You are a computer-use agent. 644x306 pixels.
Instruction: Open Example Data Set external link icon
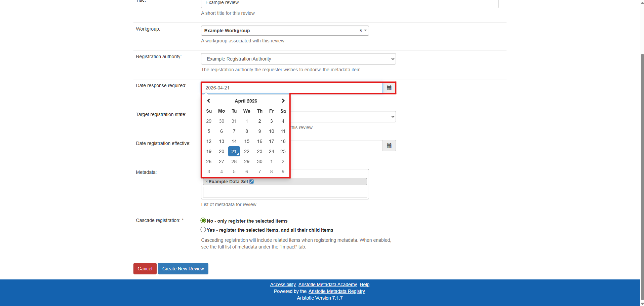click(x=251, y=182)
